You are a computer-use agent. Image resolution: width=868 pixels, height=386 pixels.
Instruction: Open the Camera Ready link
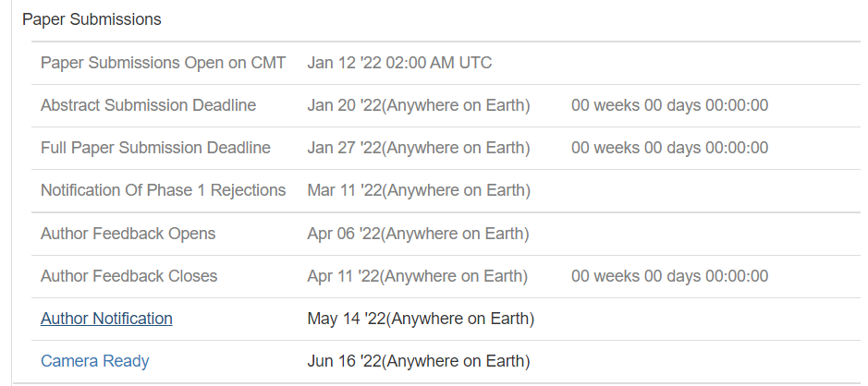point(94,361)
